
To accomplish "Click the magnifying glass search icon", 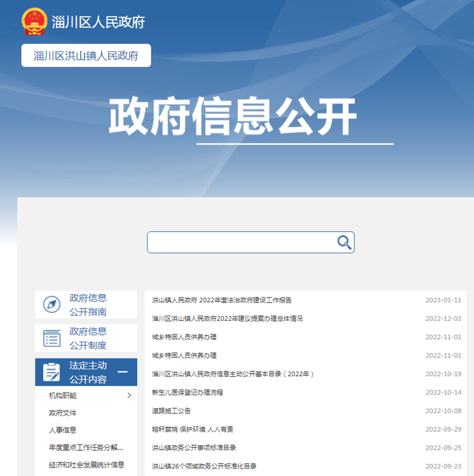I will pos(344,243).
